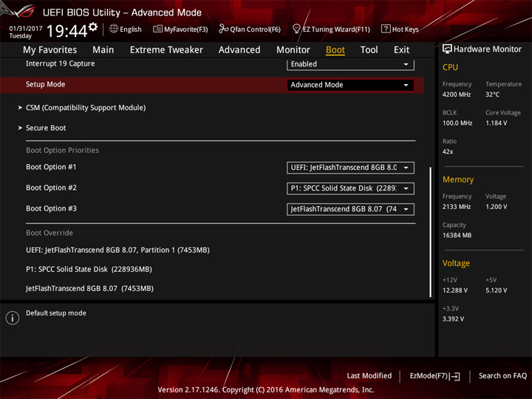Click Search on FAQ
This screenshot has height=399, width=532.
503,376
